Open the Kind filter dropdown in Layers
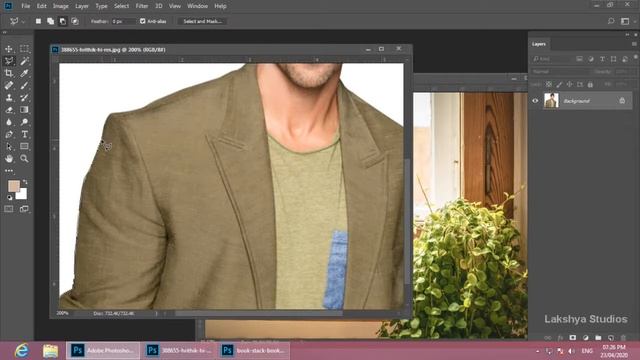Viewport: 640px width, 360px height. tap(551, 59)
